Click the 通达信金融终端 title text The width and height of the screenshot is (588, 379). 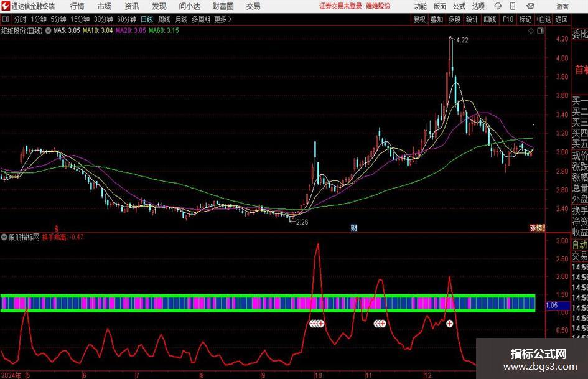(33, 6)
